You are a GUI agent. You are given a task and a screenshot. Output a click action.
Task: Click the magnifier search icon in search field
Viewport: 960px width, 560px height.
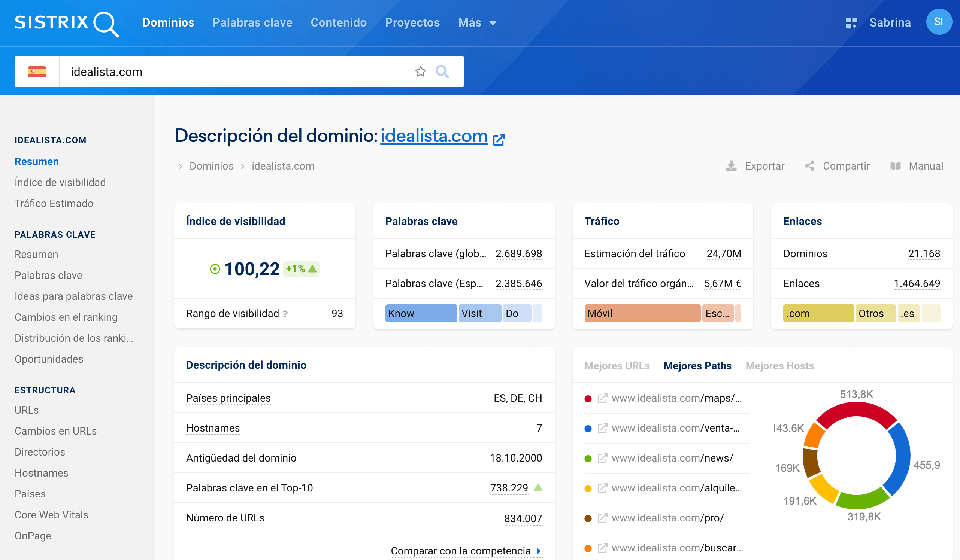click(442, 71)
